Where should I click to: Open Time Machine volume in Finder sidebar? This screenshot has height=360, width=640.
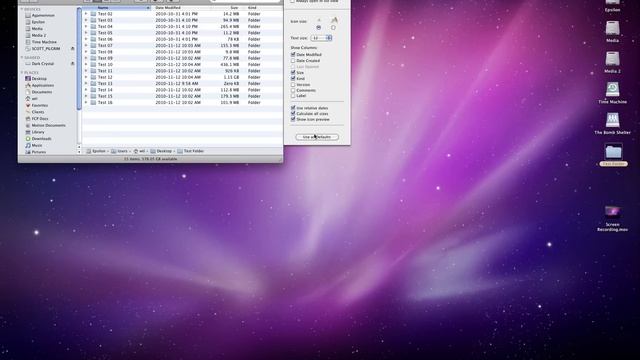click(x=41, y=42)
